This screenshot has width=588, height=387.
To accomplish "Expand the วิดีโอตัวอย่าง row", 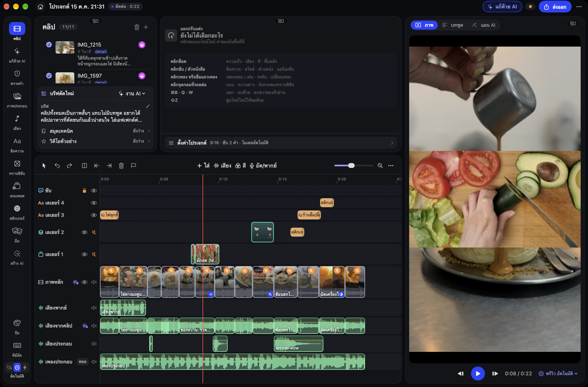I will tap(96, 141).
